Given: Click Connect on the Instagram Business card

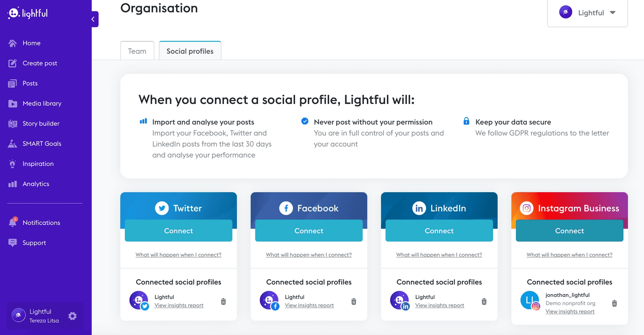Looking at the screenshot, I should click(x=569, y=231).
